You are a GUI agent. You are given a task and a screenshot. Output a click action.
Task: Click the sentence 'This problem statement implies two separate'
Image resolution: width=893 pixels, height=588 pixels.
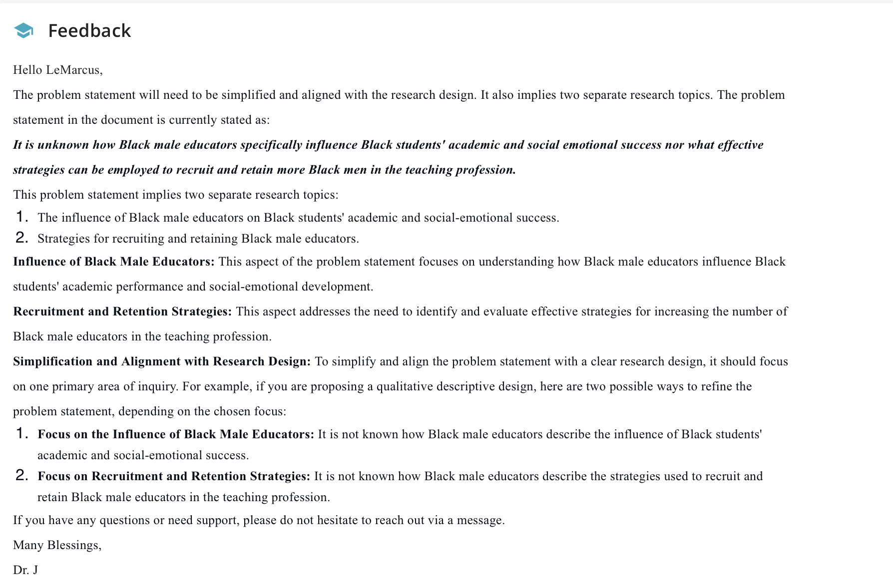tap(176, 195)
